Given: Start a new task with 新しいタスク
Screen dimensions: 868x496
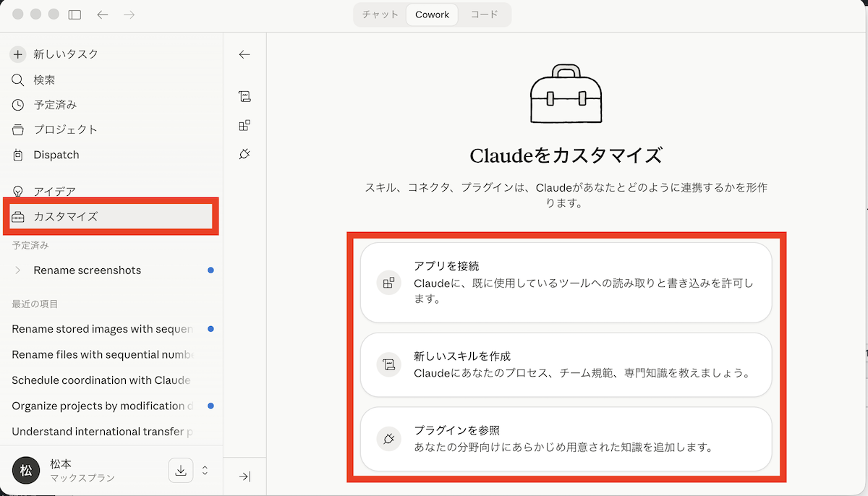Looking at the screenshot, I should coord(65,54).
